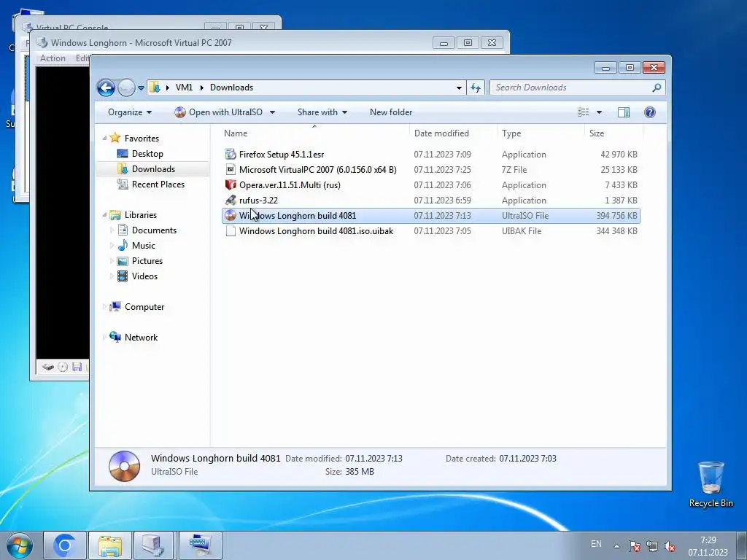Screen dimensions: 747x560
Task: Open the recent pages dropdown arrow
Action: pos(141,88)
